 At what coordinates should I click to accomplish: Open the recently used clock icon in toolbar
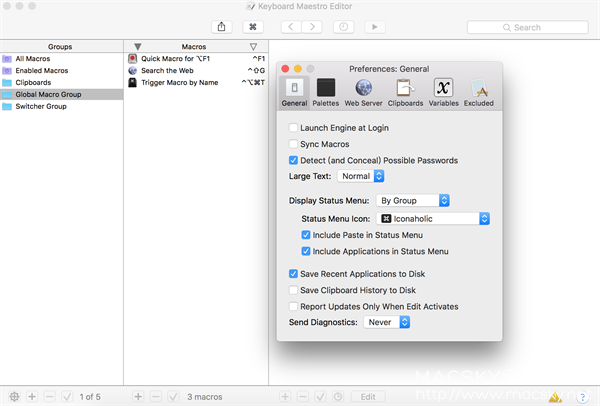click(343, 27)
